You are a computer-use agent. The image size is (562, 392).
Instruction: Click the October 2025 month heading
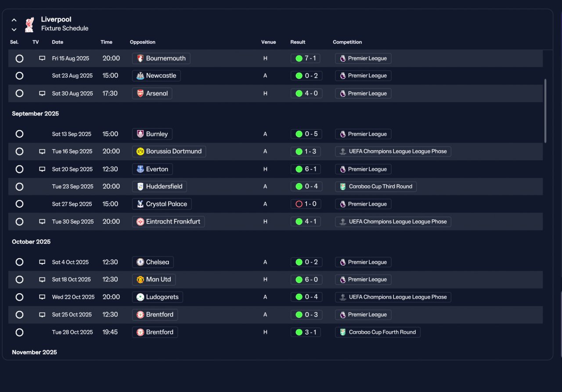pyautogui.click(x=31, y=242)
